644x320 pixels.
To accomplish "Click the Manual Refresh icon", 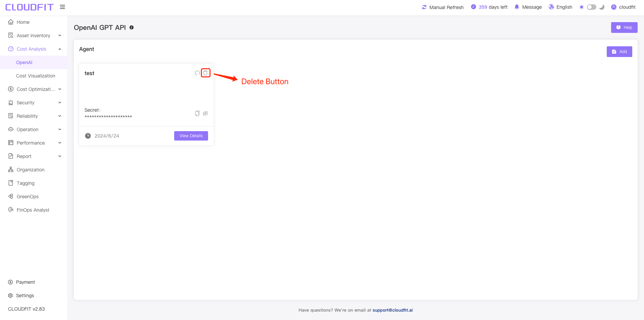I will coord(424,7).
